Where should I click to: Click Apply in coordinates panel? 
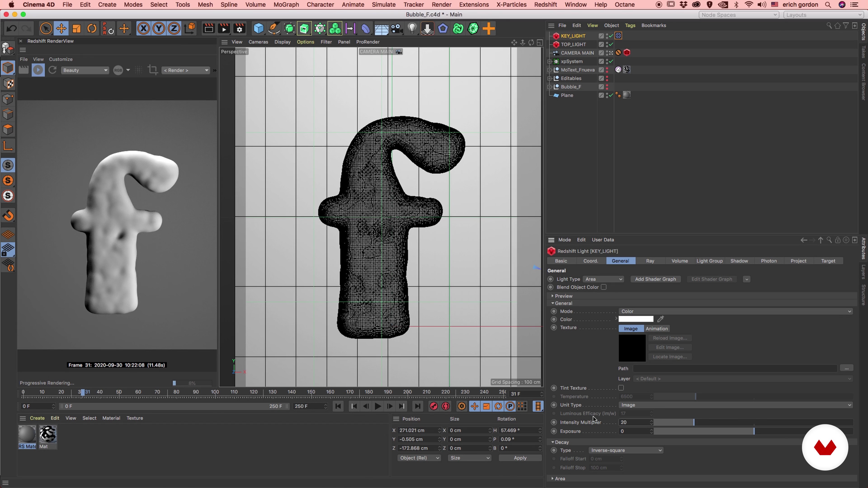[x=520, y=458]
